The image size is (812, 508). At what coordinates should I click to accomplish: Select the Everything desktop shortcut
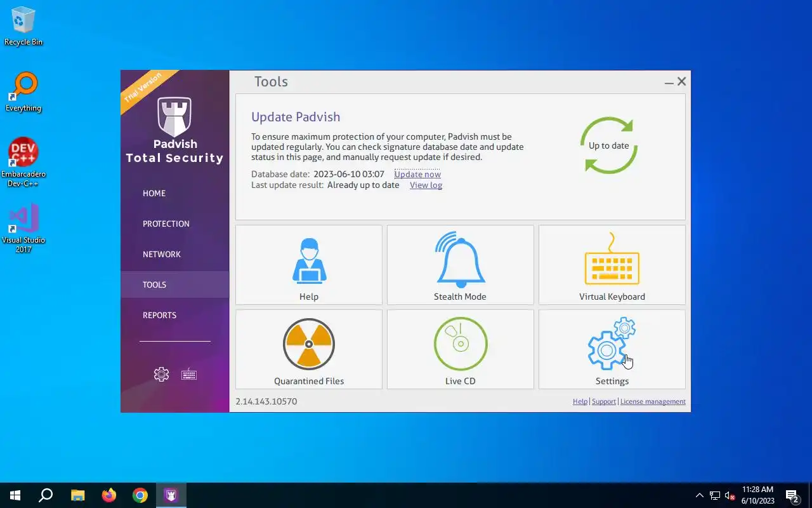coord(23,93)
